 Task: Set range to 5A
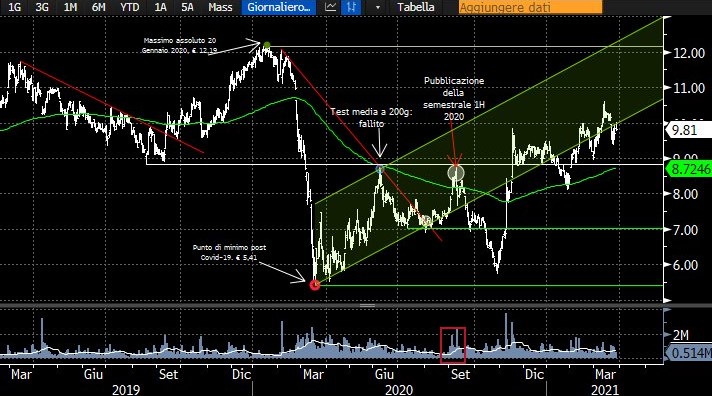tap(187, 7)
